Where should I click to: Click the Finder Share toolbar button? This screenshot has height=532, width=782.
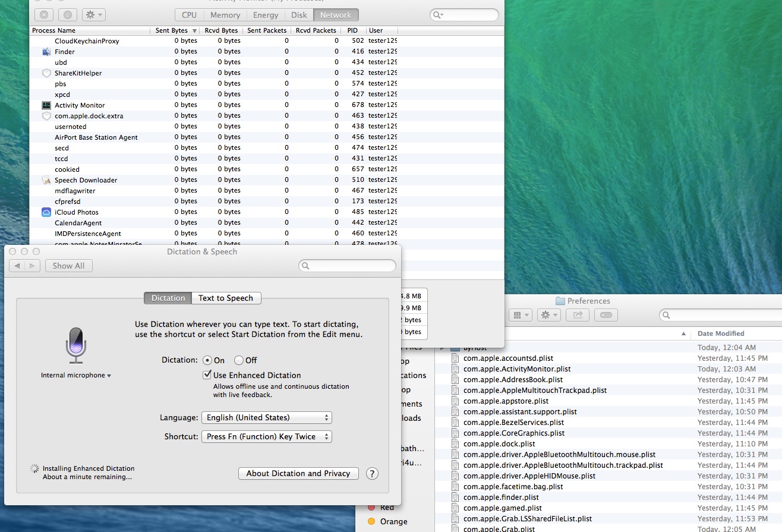pyautogui.click(x=577, y=315)
